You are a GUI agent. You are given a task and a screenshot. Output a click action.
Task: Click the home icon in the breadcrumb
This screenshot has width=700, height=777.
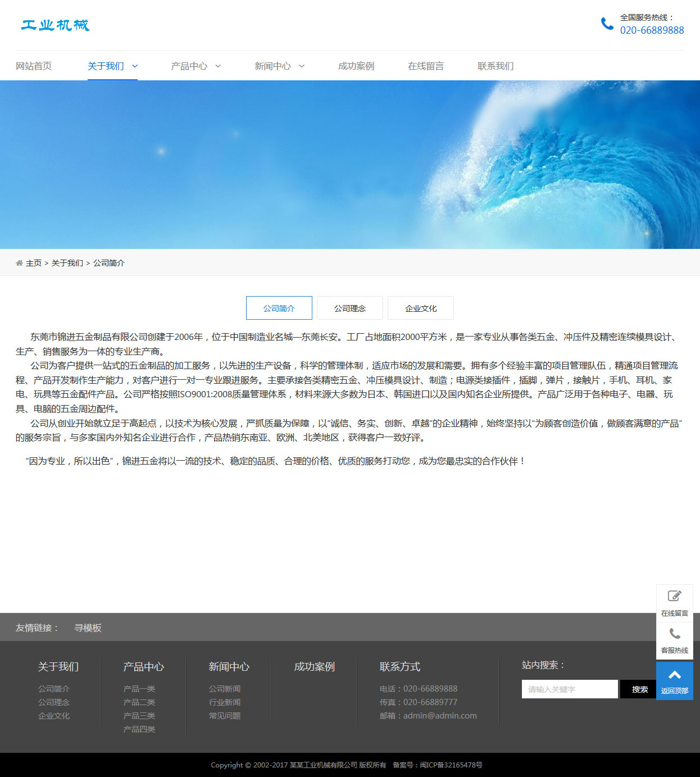pyautogui.click(x=20, y=263)
